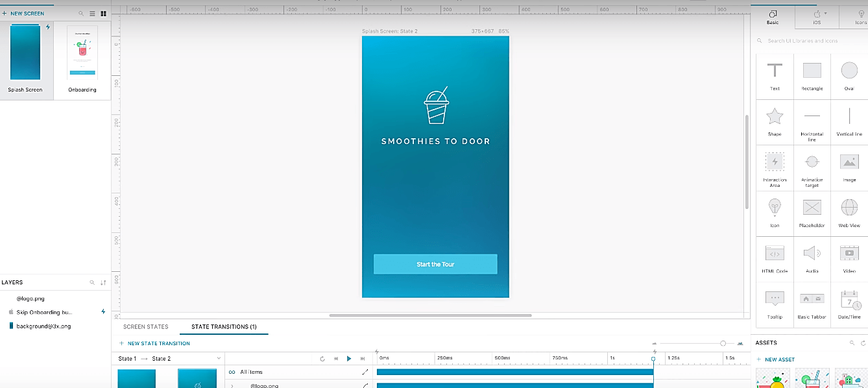Select the Audio component icon
868x388 pixels.
812,254
